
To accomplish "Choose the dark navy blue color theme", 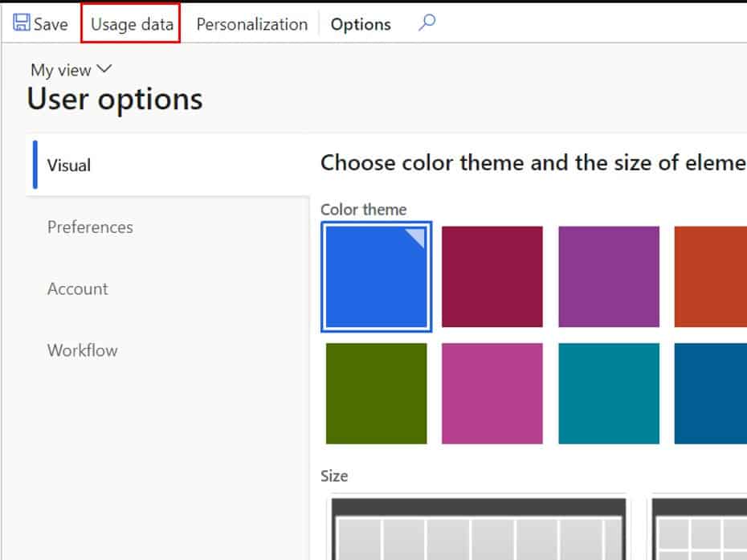I will 710,393.
